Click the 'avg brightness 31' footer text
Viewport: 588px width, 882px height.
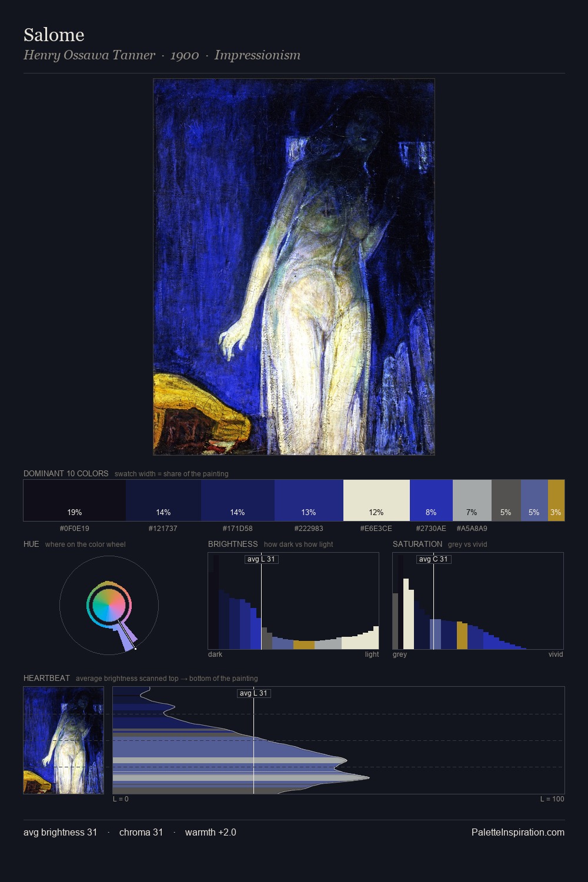click(x=61, y=833)
